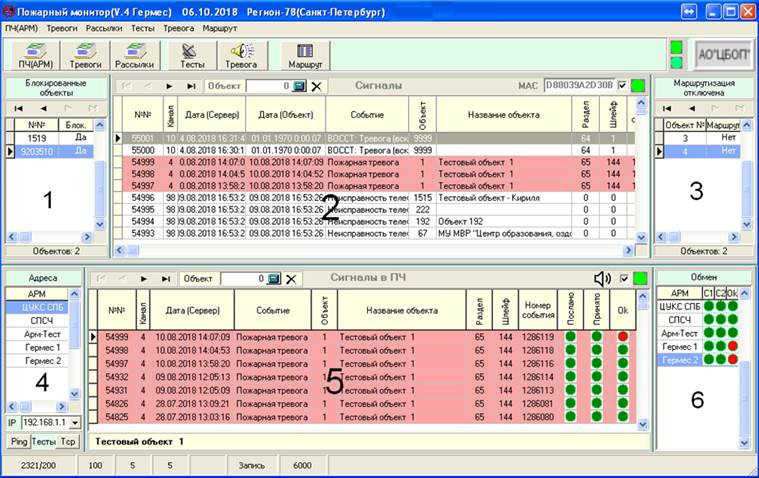This screenshot has width=759, height=478.
Task: Clear the Сигналы object filter with X
Action: pos(316,86)
